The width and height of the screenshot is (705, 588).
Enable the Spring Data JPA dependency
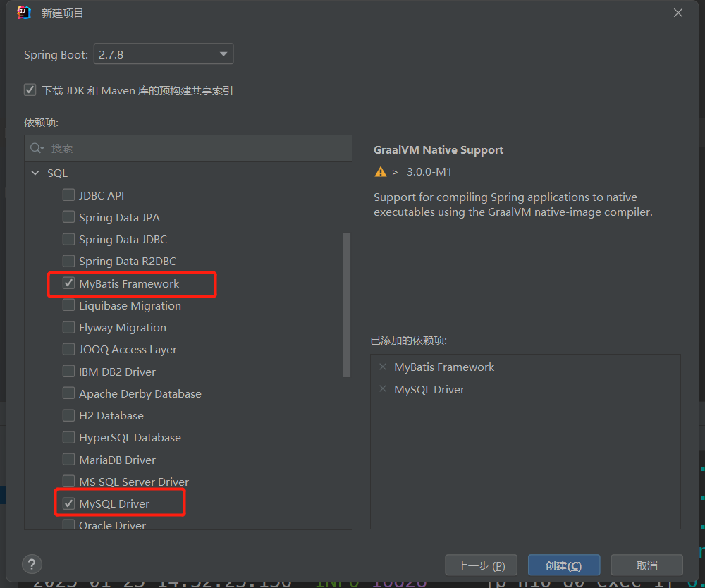pos(69,217)
